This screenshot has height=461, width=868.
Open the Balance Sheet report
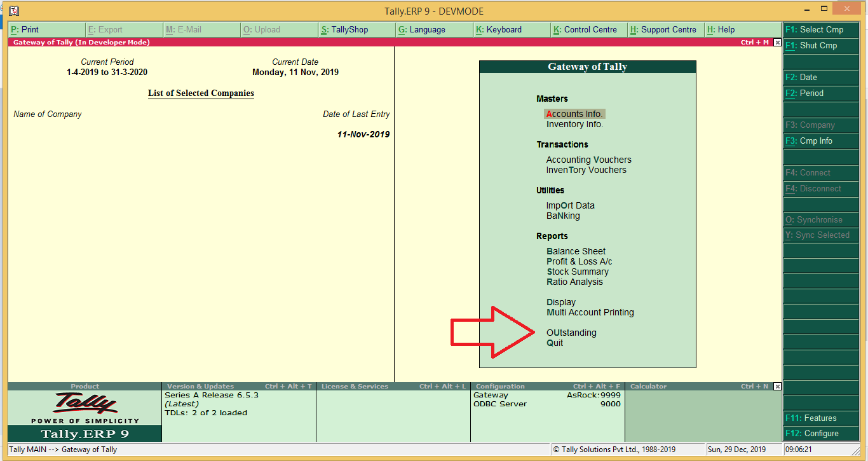(x=576, y=251)
